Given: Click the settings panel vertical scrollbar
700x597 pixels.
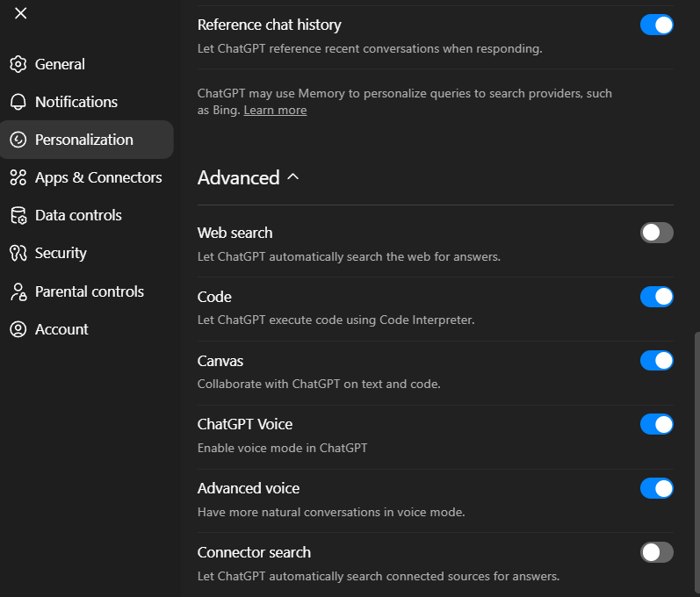Looking at the screenshot, I should coord(696,464).
